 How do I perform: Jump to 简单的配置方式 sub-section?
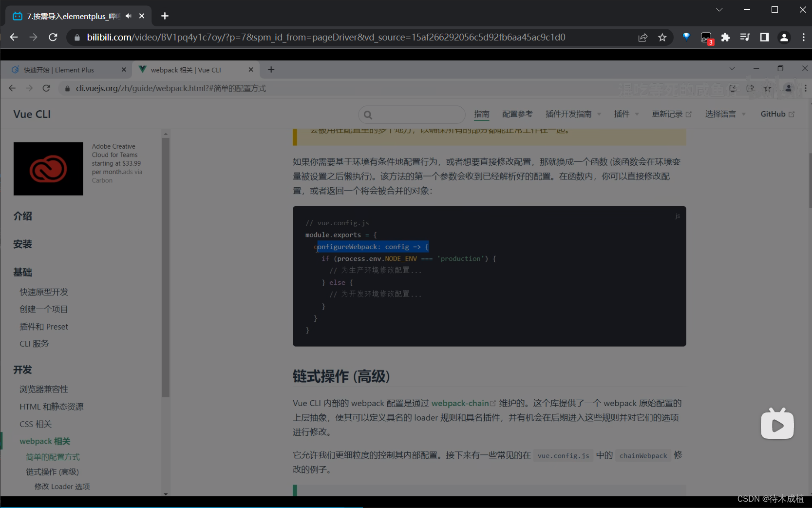[53, 457]
